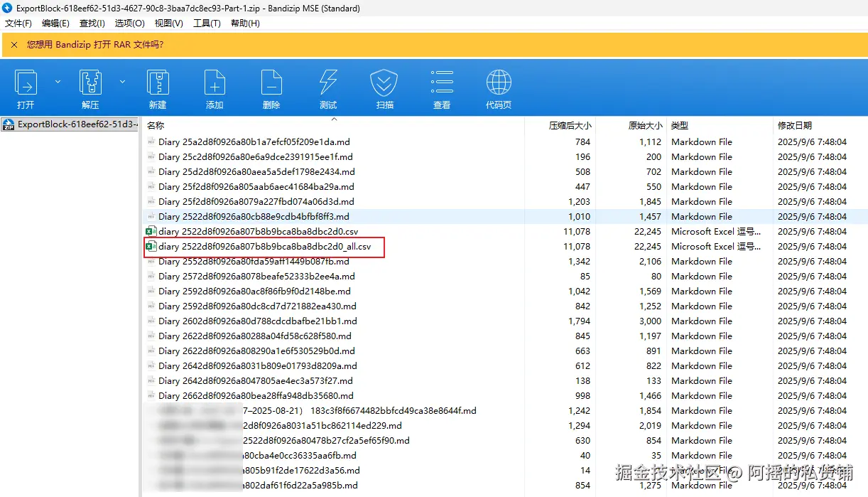Select file Diary 25f2d8f0926a805aab6aec41684ba29a.md
Screen dimensions: 868x497
(x=256, y=187)
